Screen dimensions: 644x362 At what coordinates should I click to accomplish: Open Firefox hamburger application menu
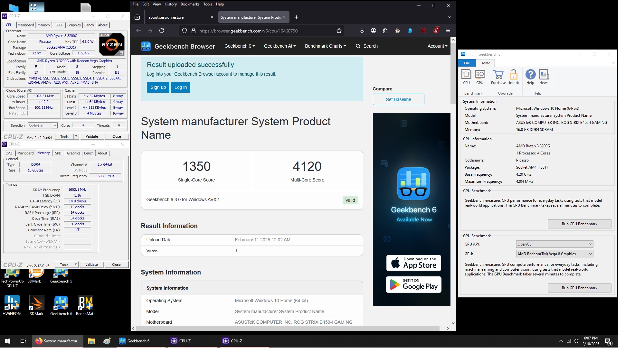448,31
